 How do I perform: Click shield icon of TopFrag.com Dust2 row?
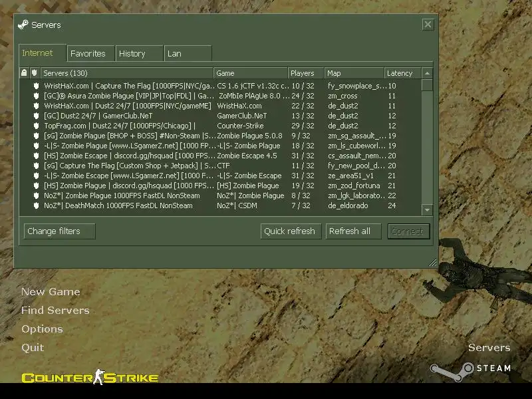[x=36, y=126]
